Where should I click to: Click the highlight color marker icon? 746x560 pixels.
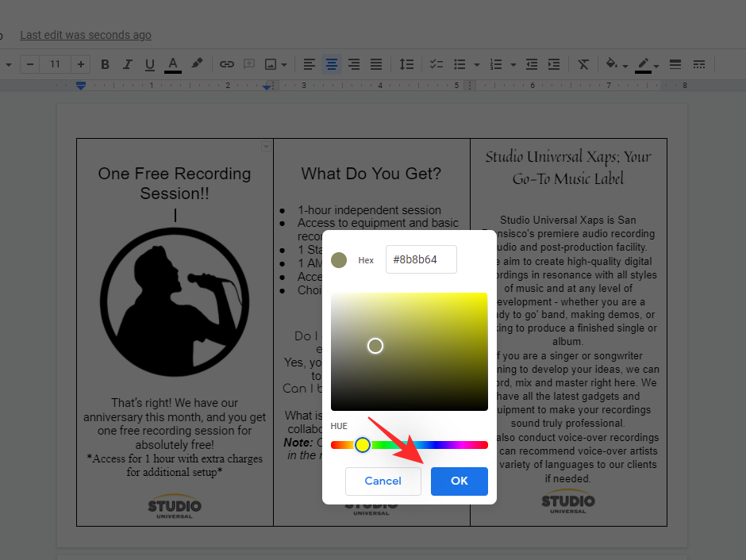[197, 64]
